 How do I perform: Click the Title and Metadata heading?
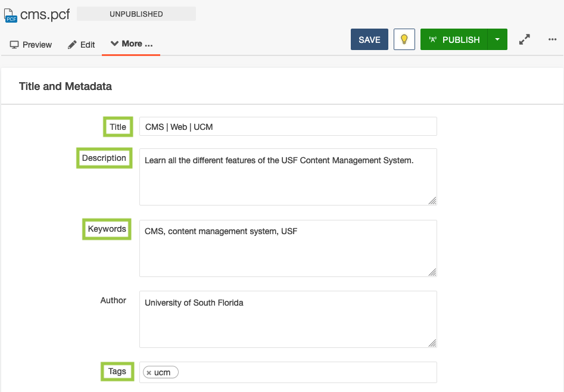tap(65, 86)
